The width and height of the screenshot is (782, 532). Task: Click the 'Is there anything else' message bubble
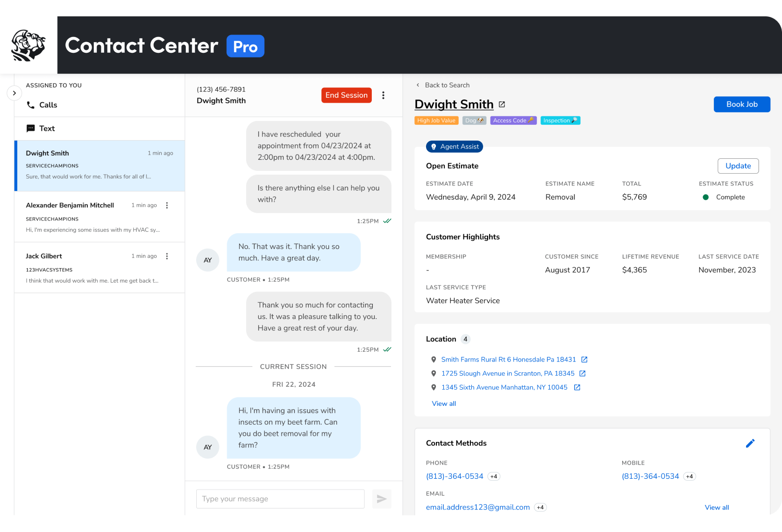(x=319, y=194)
